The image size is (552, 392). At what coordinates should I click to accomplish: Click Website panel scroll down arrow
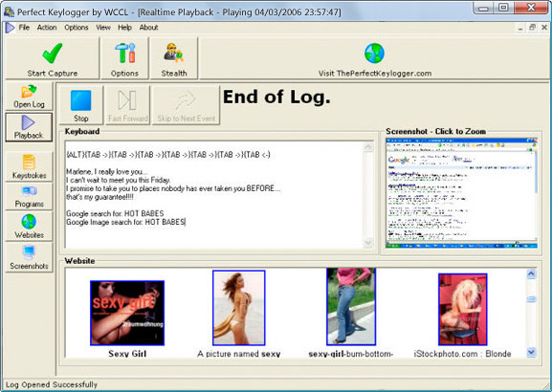531,352
